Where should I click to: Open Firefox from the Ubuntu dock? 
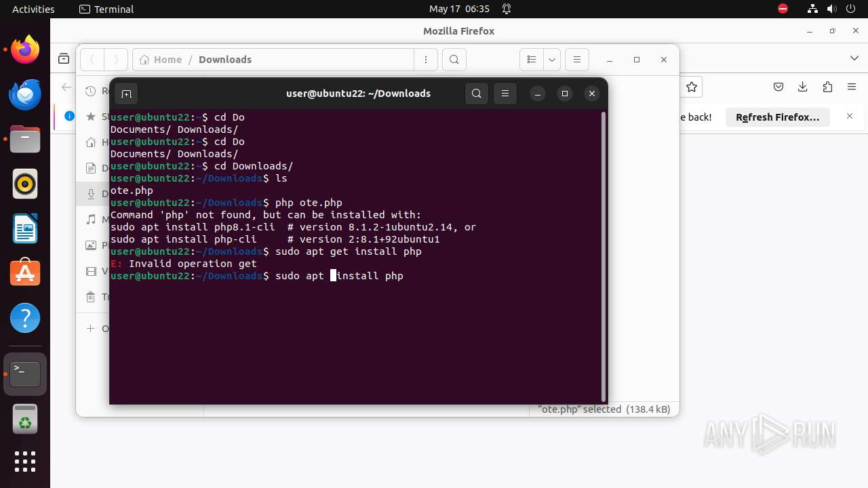click(x=25, y=49)
